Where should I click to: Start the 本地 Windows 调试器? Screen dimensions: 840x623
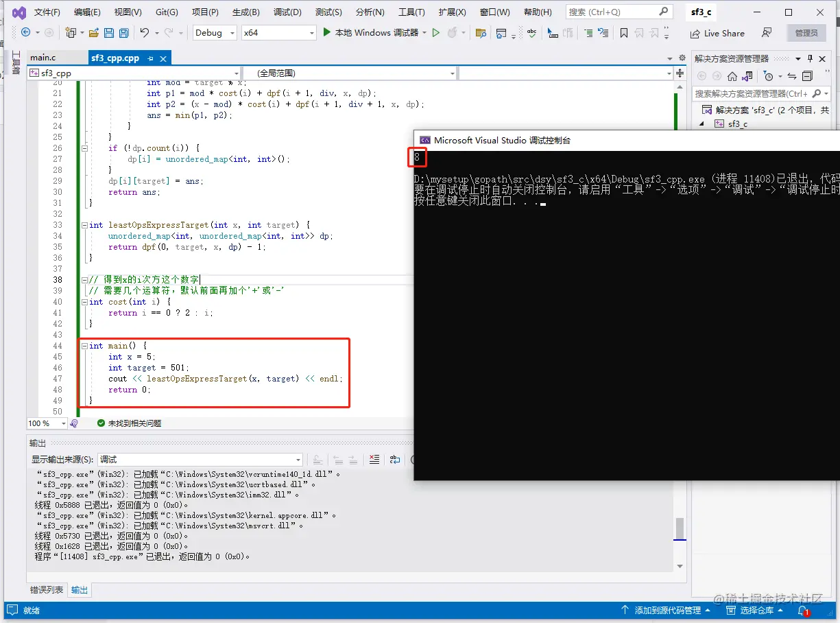(x=370, y=32)
